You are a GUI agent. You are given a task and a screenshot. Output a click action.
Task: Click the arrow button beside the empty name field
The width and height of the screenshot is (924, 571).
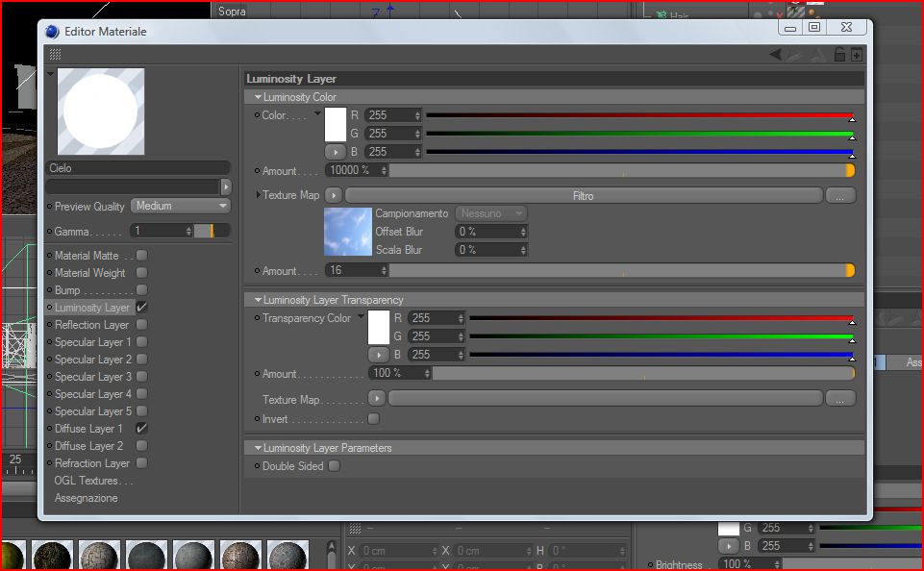[x=226, y=186]
